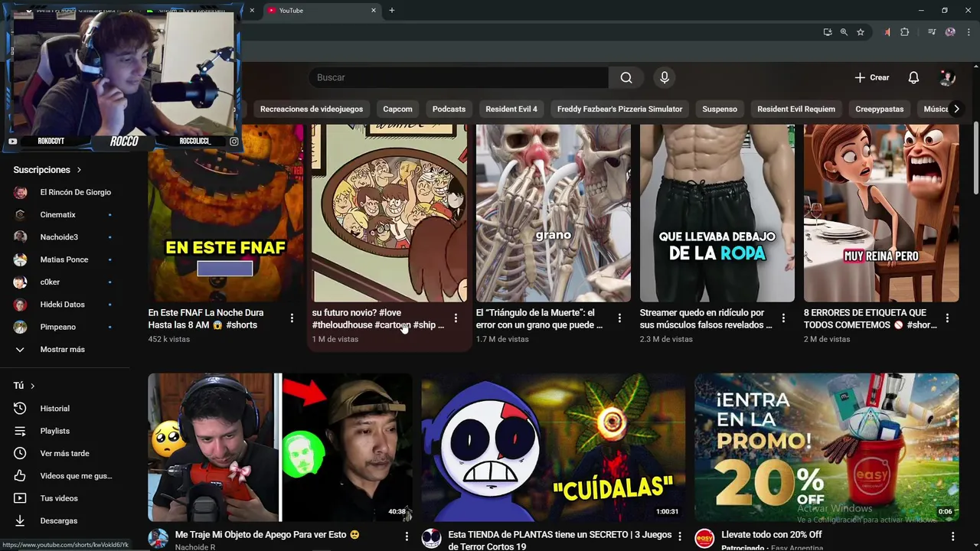Open title 'Esta TIENDA de PLANTAS tiene un SECRETO'
Screen dimensions: 980x551
560,540
